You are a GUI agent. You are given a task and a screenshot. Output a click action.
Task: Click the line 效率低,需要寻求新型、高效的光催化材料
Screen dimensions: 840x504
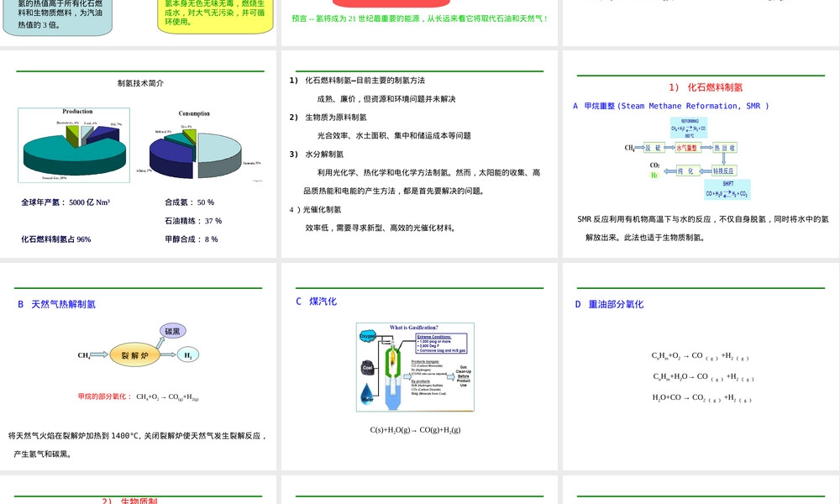click(382, 228)
